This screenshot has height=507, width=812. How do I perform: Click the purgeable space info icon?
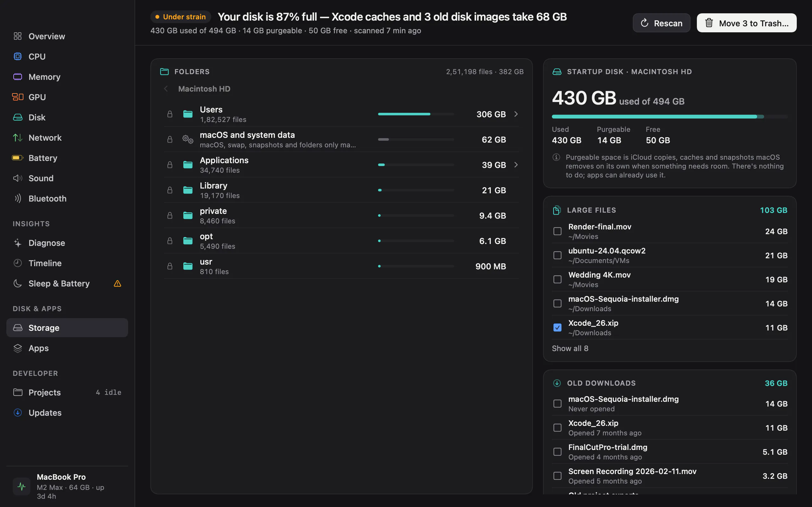point(556,157)
